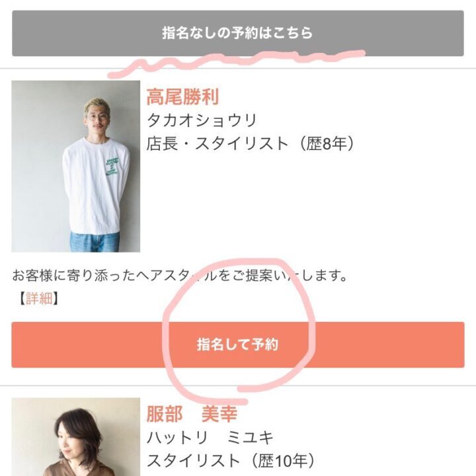Click the スタイリスト（歴10年） role text
The height and width of the screenshot is (476, 476).
click(x=231, y=461)
